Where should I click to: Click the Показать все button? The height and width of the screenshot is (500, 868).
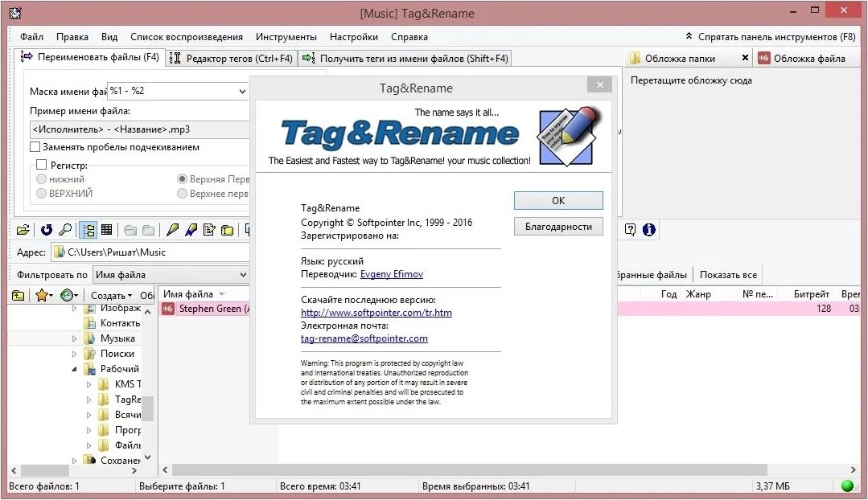(x=728, y=275)
